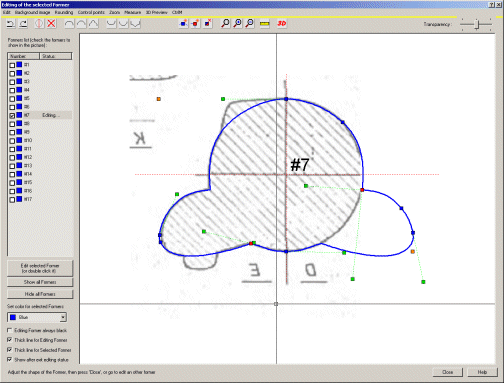504x383 pixels.
Task: Uncheck the box for former #7
Action: [x=12, y=116]
